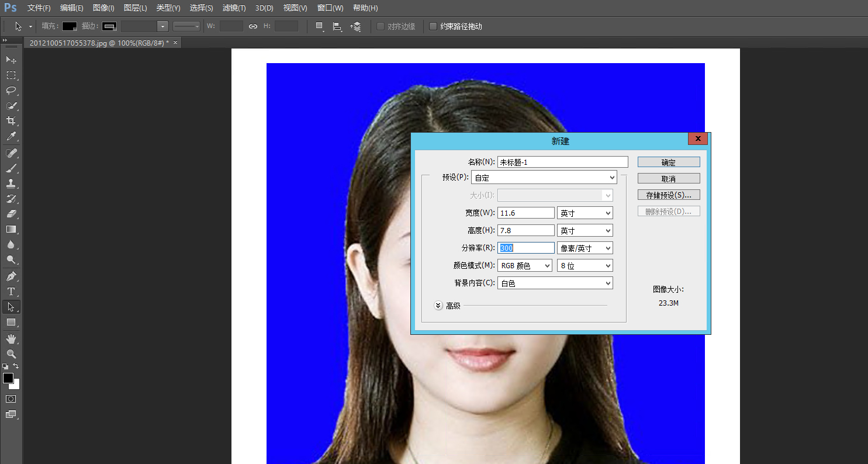
Task: Select the Rectangular Marquee tool
Action: (x=11, y=75)
